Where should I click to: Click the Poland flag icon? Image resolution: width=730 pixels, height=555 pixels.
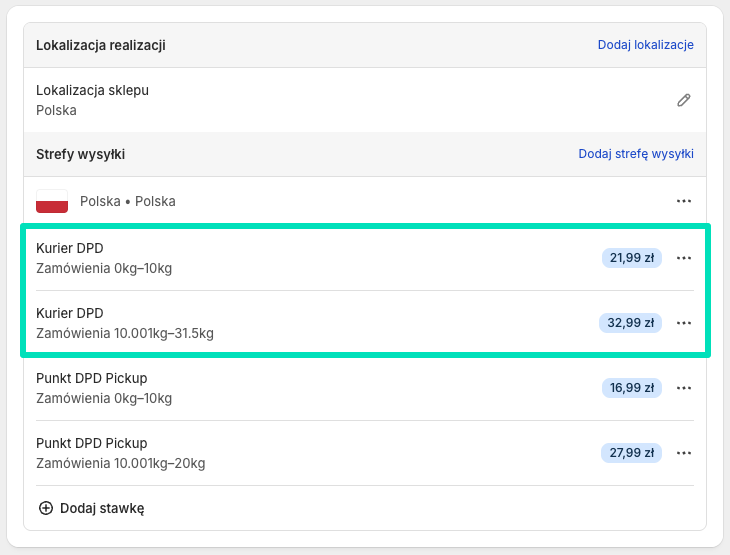(x=52, y=201)
